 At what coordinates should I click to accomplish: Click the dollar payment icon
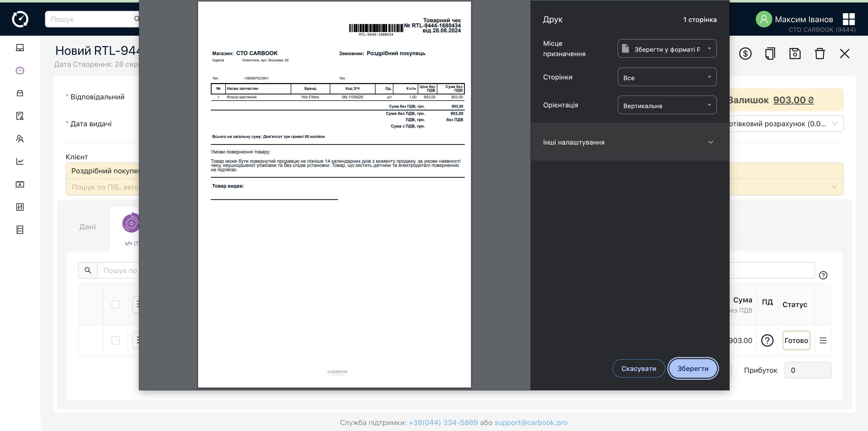coord(745,54)
